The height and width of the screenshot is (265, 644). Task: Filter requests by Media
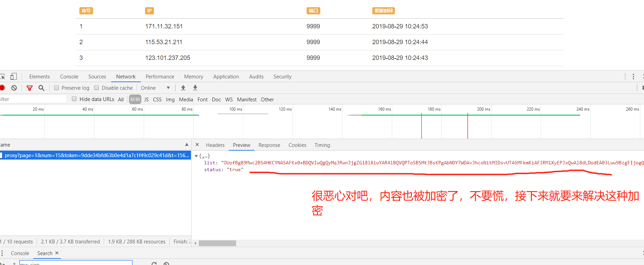click(x=186, y=100)
